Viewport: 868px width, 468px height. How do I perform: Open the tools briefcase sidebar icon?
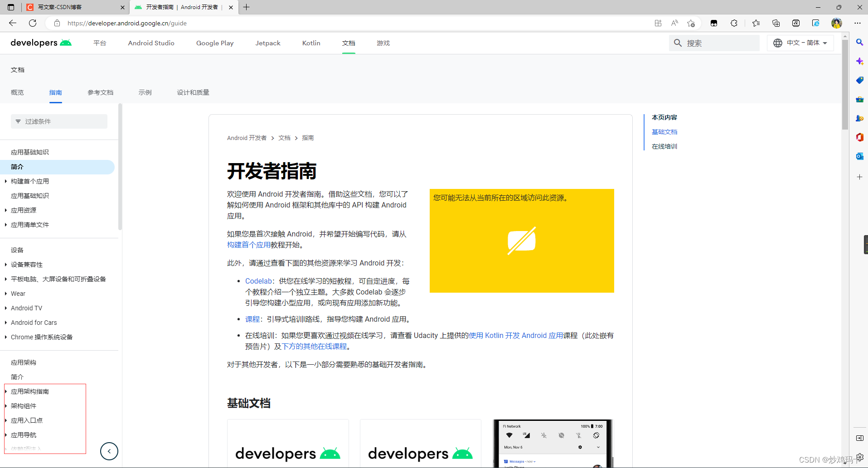[x=859, y=99]
